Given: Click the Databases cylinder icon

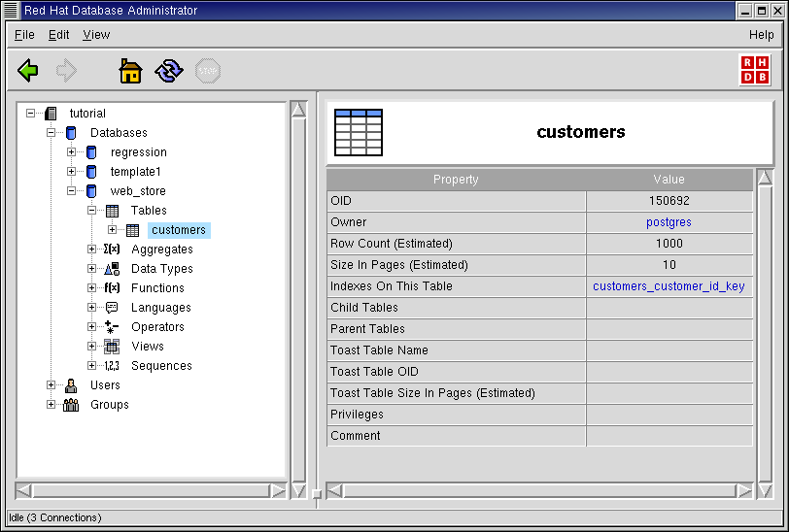Looking at the screenshot, I should point(71,133).
